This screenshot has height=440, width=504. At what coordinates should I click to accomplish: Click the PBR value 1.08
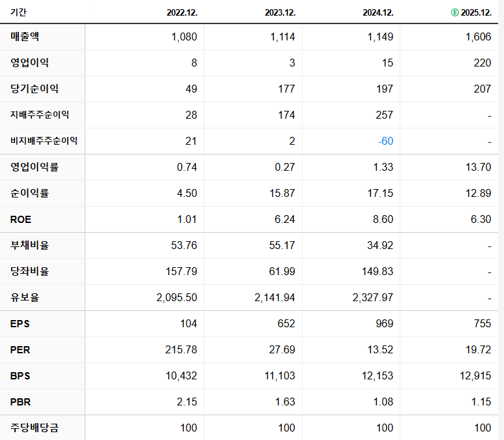point(383,402)
